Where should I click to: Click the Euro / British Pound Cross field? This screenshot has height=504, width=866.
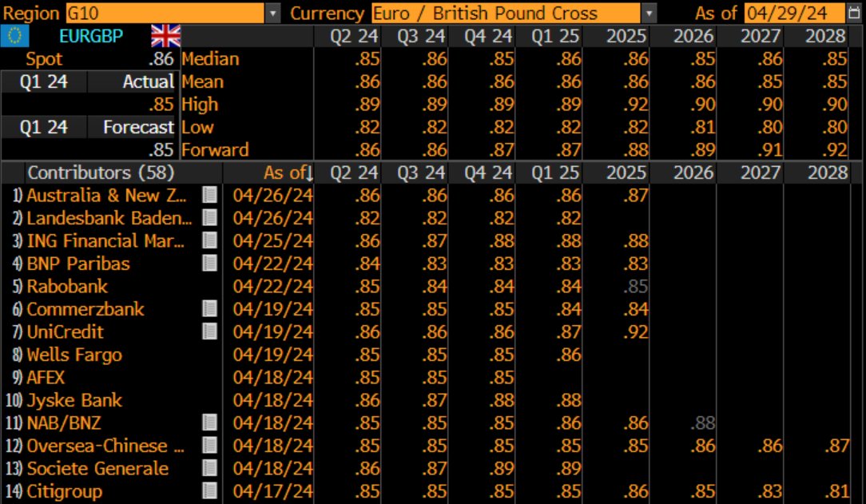[x=506, y=13]
